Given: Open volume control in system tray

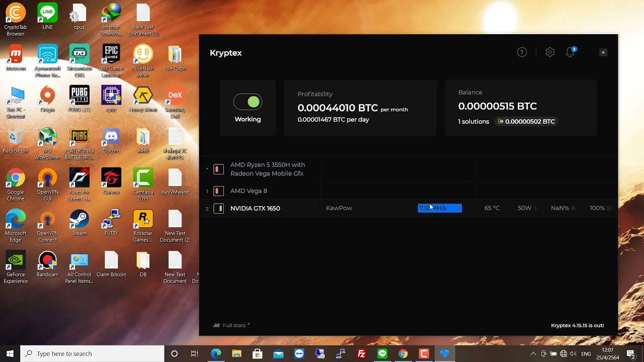Looking at the screenshot, I should (x=573, y=353).
